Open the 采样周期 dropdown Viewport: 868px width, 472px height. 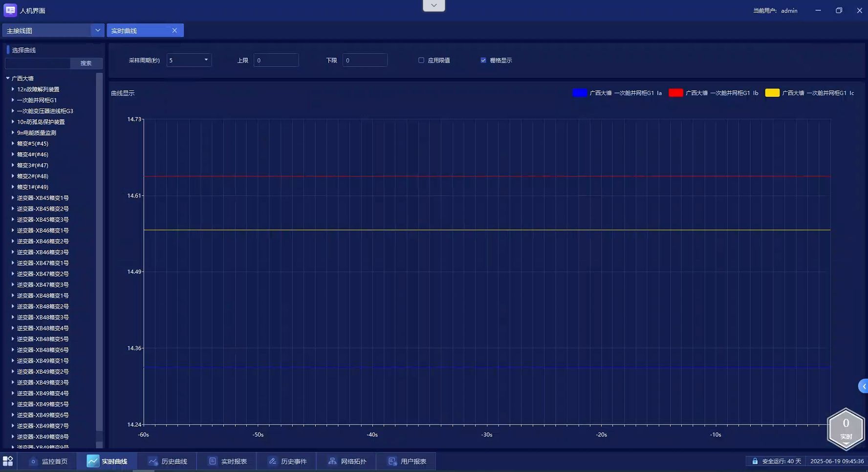(189, 60)
